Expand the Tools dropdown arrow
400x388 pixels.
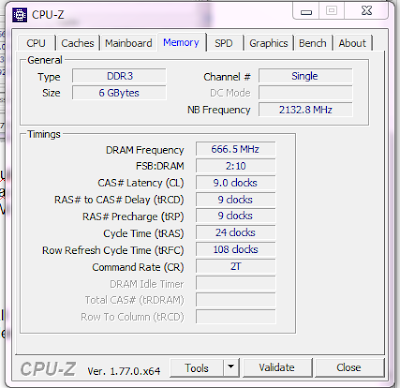[231, 368]
